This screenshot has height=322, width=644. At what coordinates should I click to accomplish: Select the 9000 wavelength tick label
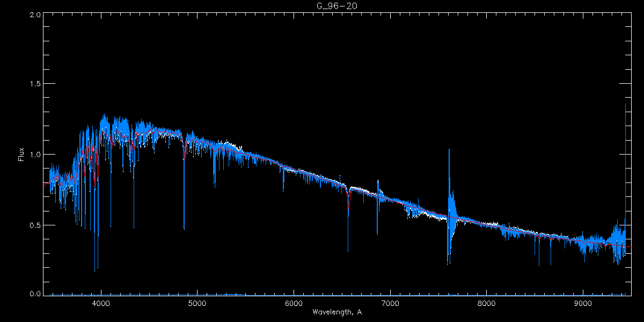click(583, 303)
